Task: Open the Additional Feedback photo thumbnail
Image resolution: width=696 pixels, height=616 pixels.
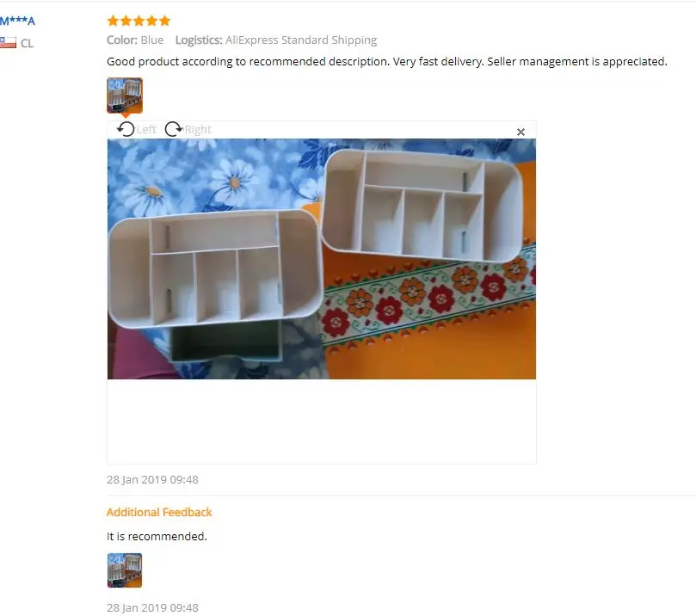Action: (125, 570)
